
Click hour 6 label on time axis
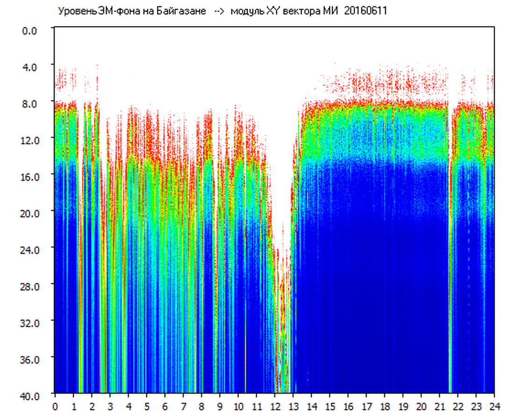[165, 406]
